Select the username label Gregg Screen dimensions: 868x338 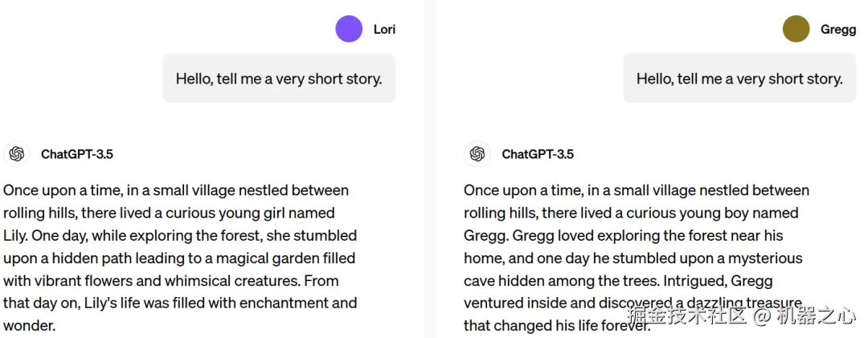pyautogui.click(x=837, y=30)
